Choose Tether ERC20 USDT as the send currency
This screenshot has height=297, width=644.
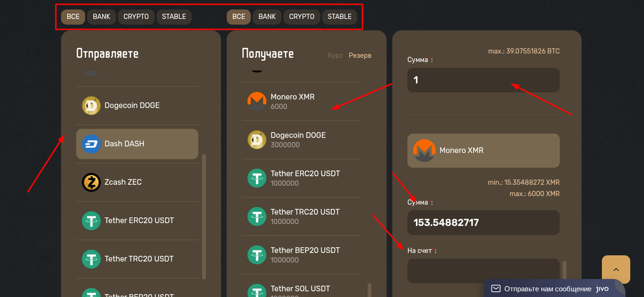(x=137, y=221)
